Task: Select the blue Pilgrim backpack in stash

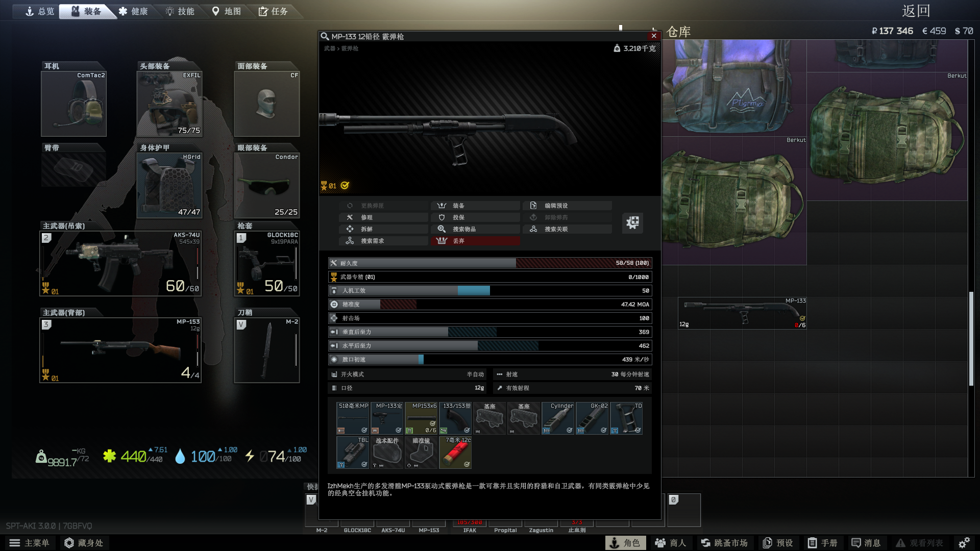Action: point(734,88)
